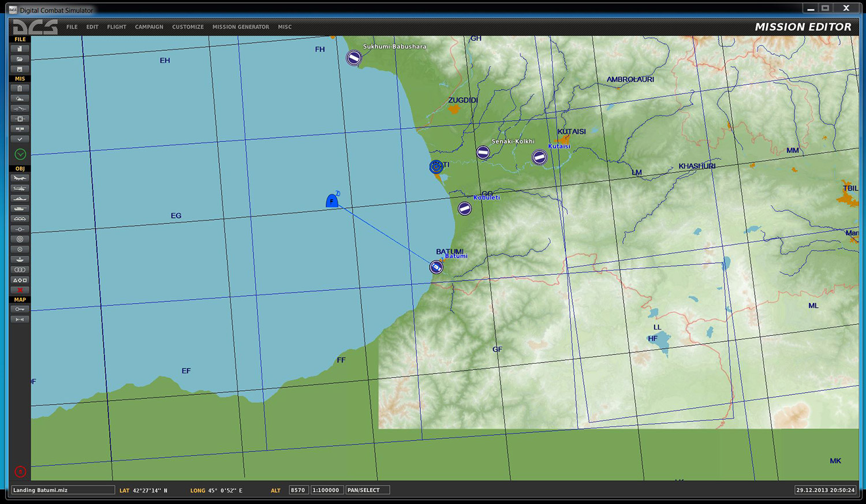Select the Senaki-Kolkhi airfield marker

tap(483, 152)
